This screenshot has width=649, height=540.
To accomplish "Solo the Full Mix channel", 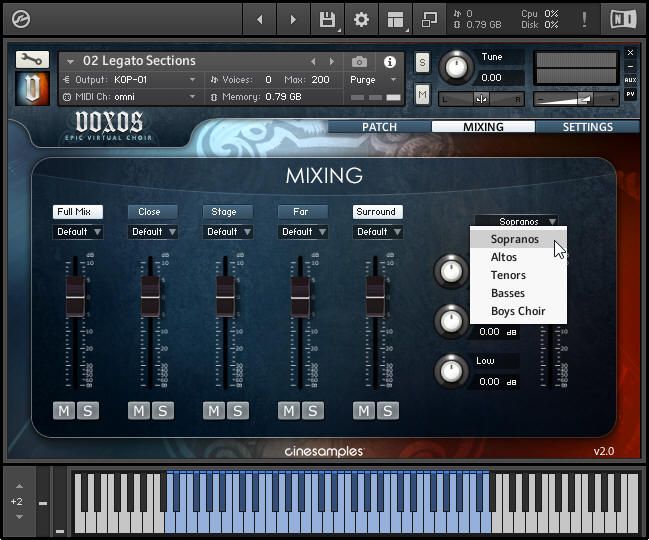I will tap(88, 411).
